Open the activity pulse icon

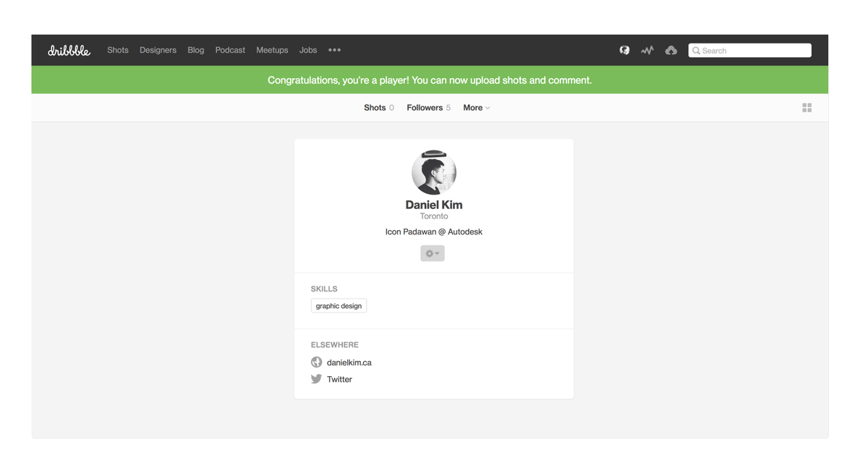(x=647, y=50)
